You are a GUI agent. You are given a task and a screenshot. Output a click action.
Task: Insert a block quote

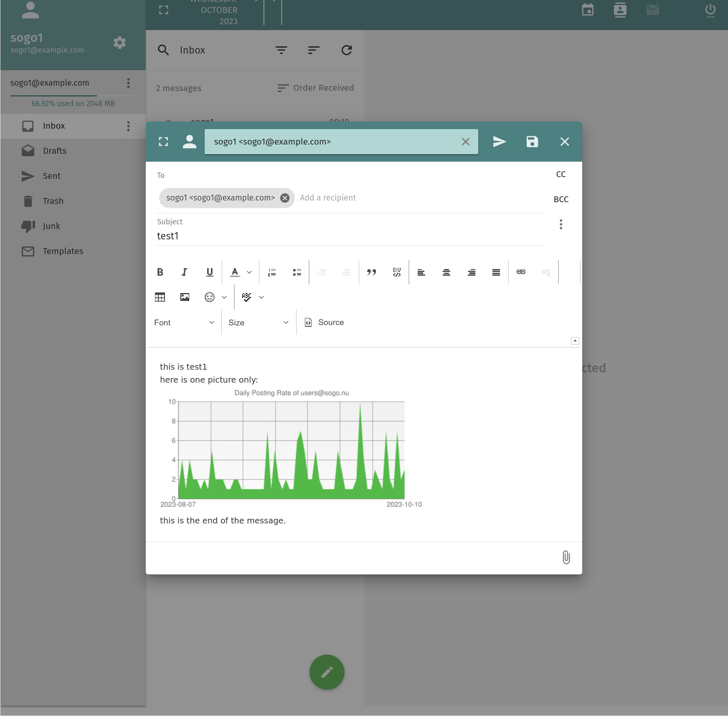click(x=371, y=272)
